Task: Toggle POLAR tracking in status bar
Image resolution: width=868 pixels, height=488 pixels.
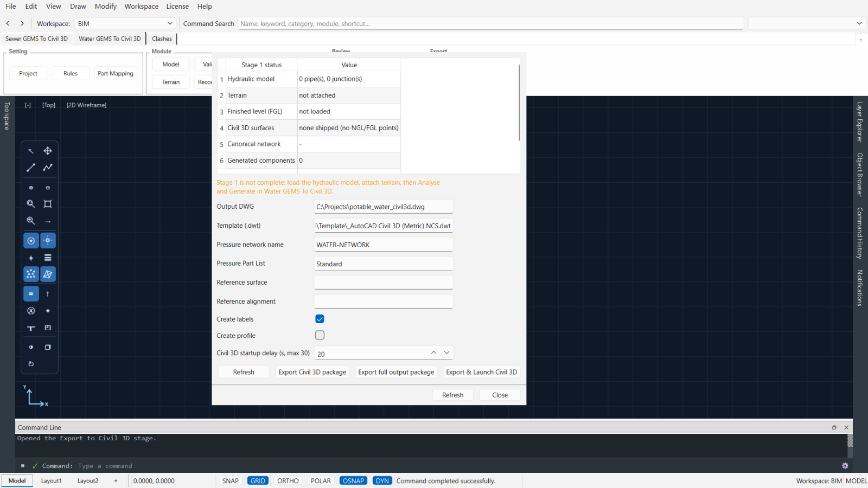Action: pos(321,481)
